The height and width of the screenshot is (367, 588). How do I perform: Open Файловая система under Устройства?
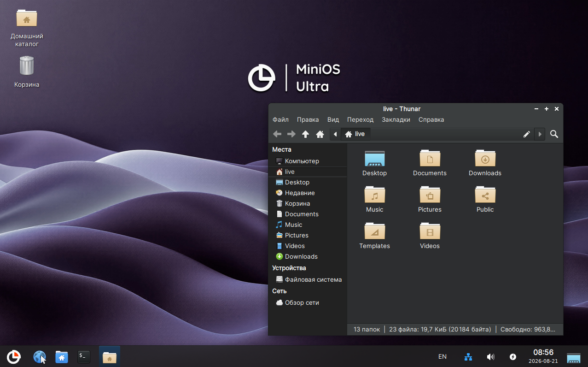307,279
